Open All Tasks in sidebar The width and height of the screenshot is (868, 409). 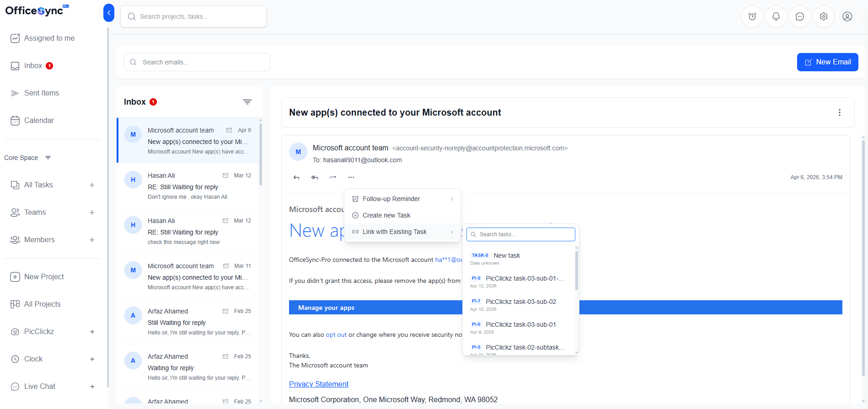[x=32, y=185]
